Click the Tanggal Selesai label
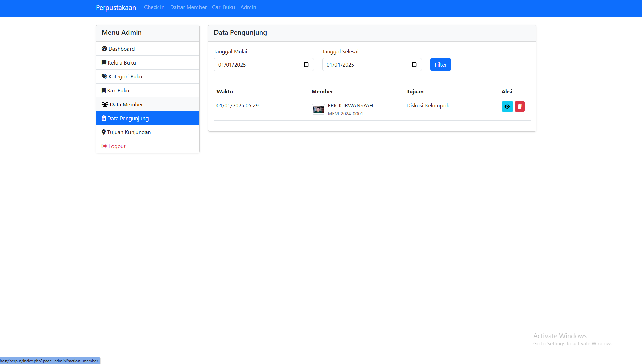 click(340, 52)
